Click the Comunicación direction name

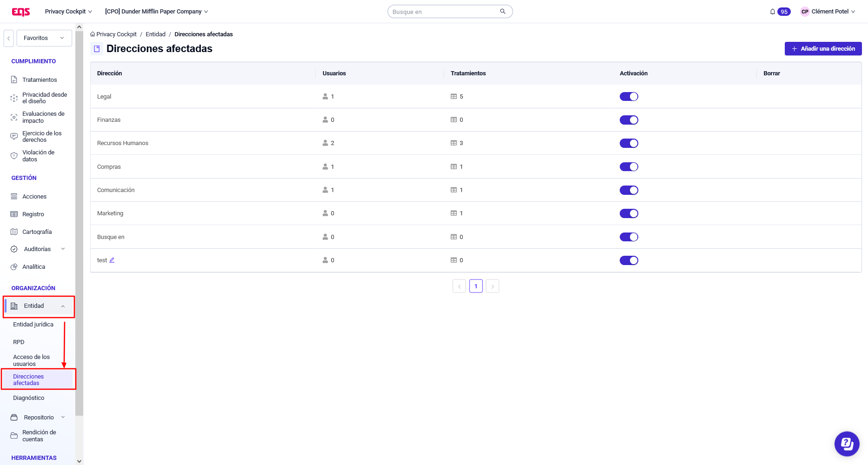[x=116, y=190]
